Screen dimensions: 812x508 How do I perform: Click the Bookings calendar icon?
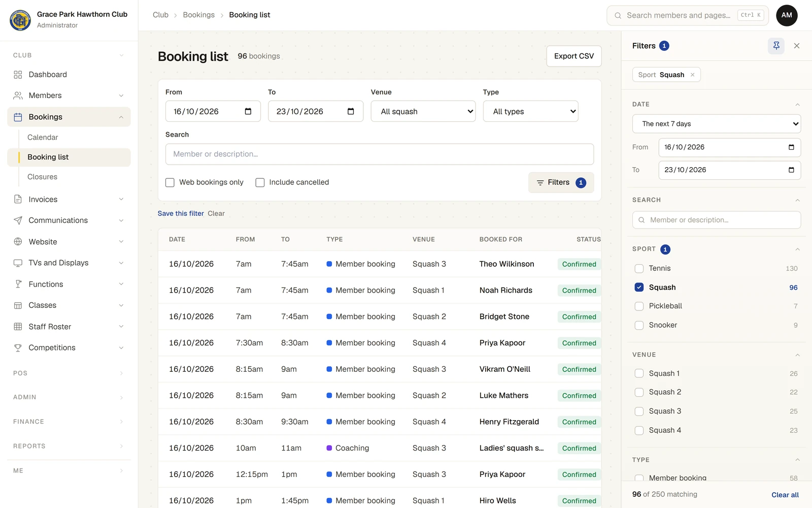[18, 117]
